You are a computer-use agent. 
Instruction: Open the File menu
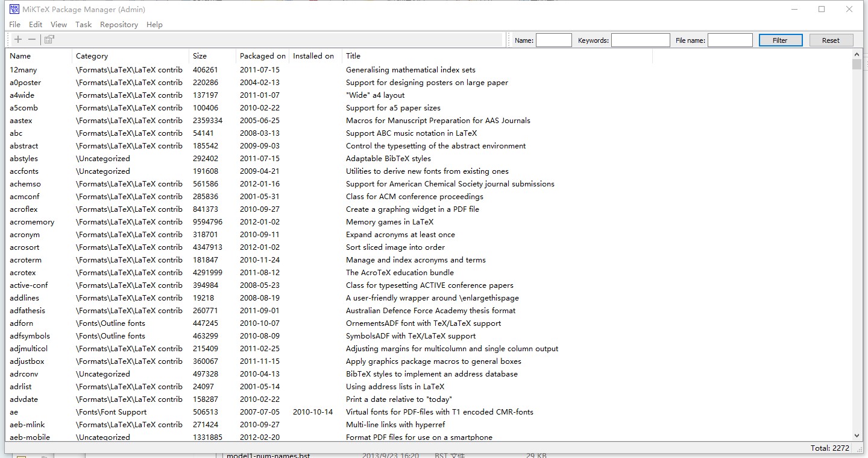[15, 25]
